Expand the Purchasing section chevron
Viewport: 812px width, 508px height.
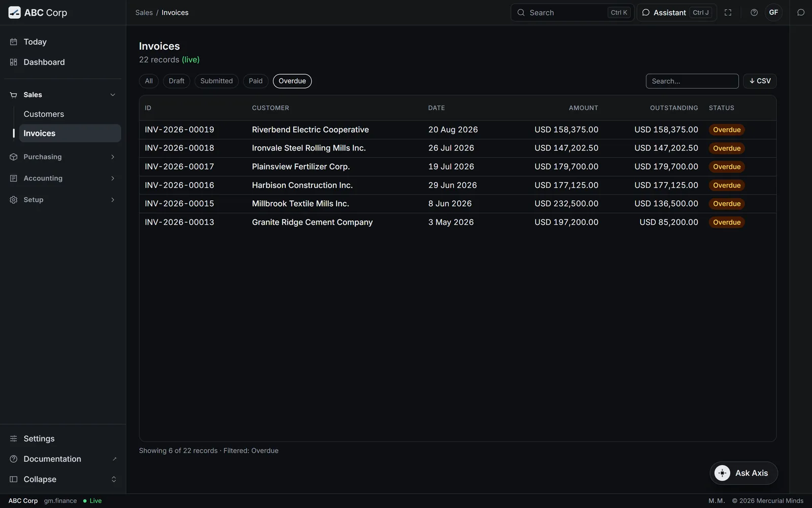(x=113, y=157)
